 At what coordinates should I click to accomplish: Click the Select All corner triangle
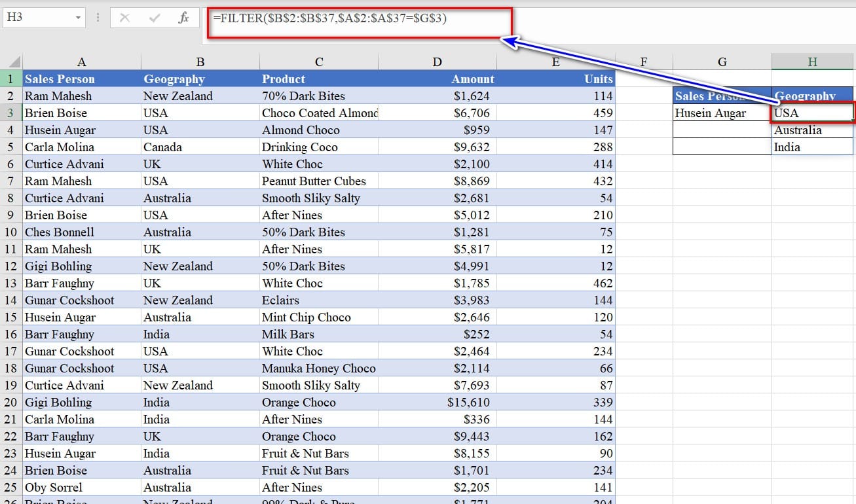(12, 62)
